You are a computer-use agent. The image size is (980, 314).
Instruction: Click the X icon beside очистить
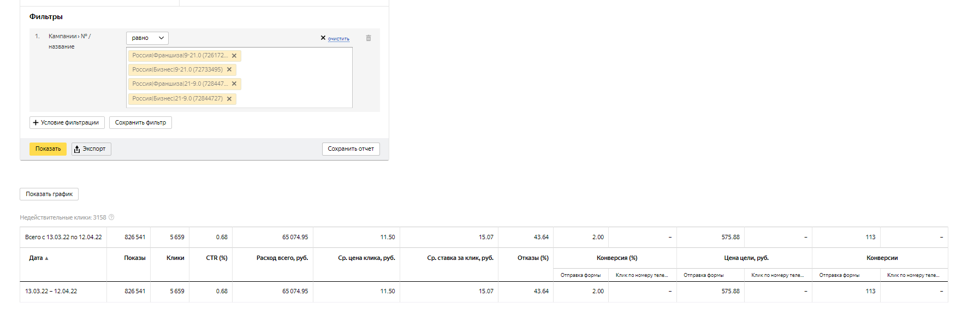(x=323, y=38)
